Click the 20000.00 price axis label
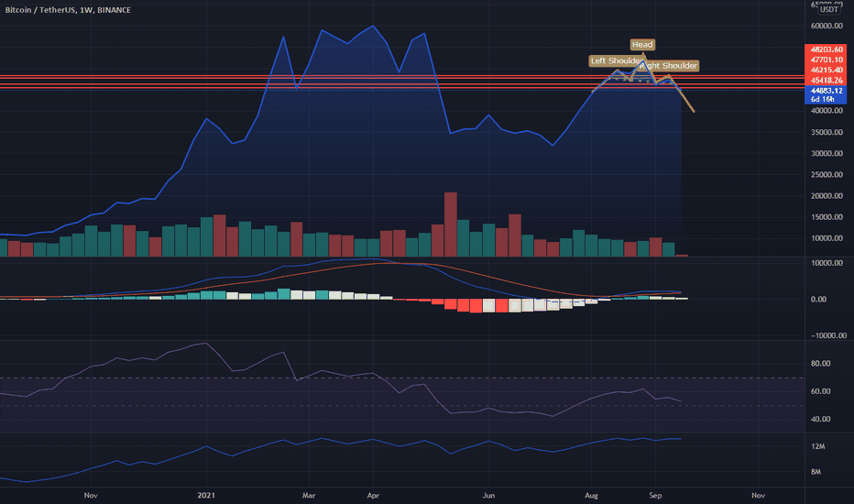Screen dimensions: 854x504 coord(827,196)
